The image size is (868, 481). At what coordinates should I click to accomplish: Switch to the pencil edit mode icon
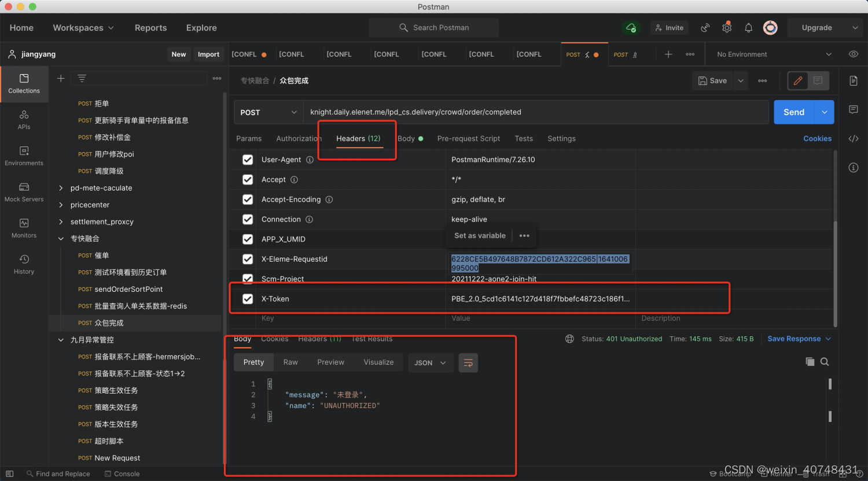pyautogui.click(x=798, y=81)
